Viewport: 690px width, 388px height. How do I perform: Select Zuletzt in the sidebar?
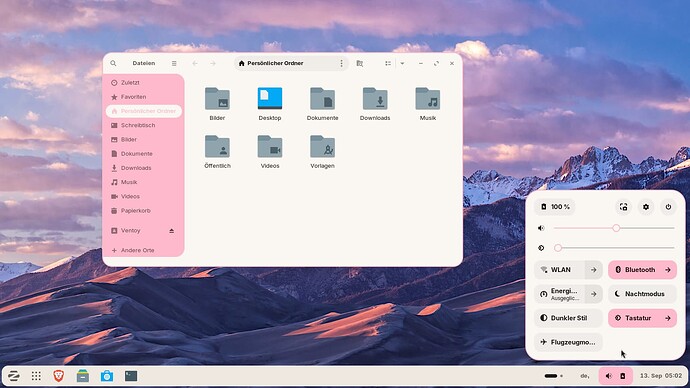click(x=143, y=83)
